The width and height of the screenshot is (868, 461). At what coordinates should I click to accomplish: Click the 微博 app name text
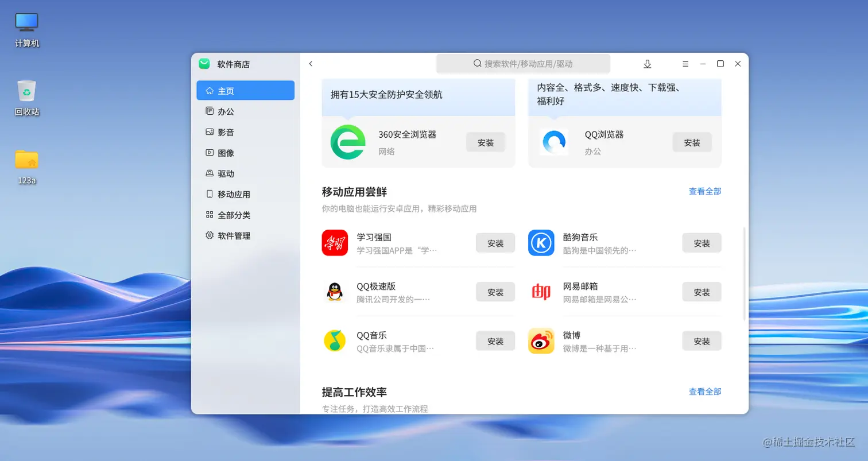(572, 335)
